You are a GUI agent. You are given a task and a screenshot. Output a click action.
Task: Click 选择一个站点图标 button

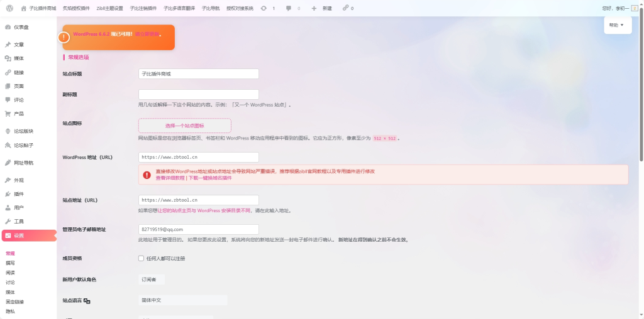pyautogui.click(x=184, y=126)
